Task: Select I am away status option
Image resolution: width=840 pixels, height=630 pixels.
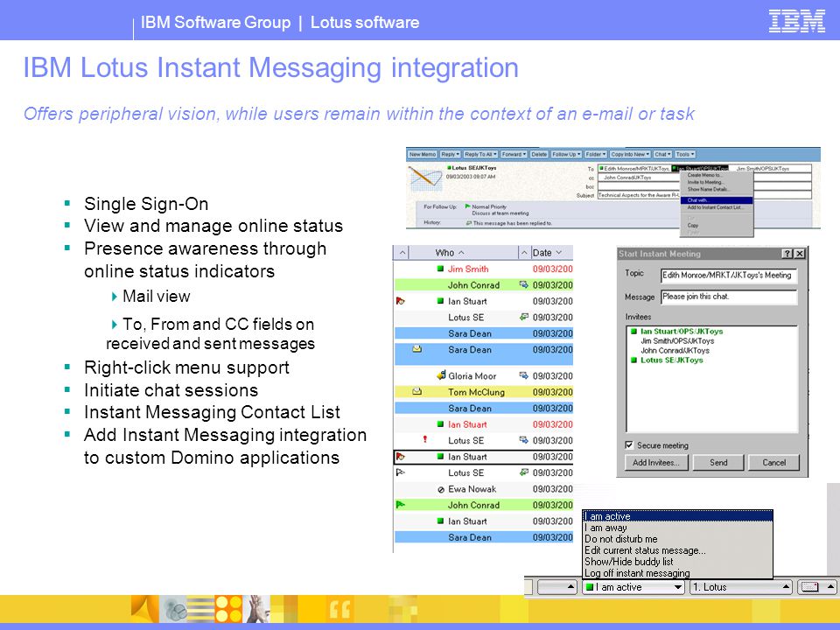Action: coord(677,528)
